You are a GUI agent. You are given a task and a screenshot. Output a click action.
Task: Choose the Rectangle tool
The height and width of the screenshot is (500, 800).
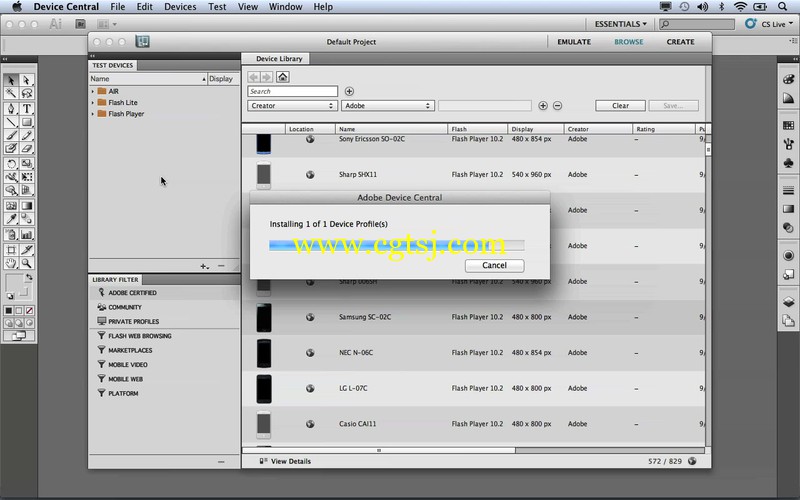tap(27, 122)
